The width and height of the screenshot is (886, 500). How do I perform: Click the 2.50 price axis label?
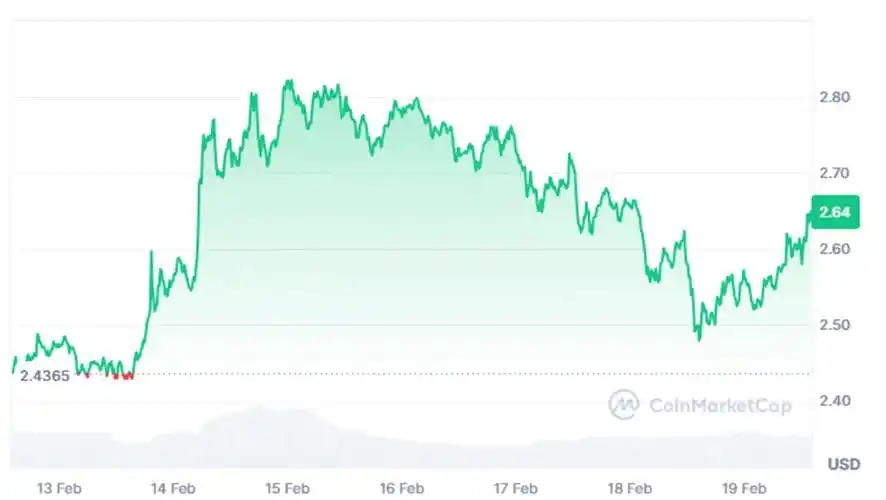pyautogui.click(x=834, y=325)
